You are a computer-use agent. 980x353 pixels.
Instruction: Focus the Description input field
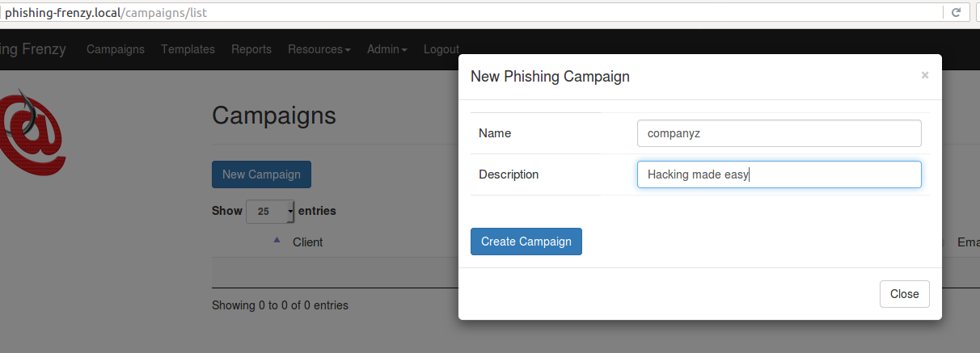point(779,174)
